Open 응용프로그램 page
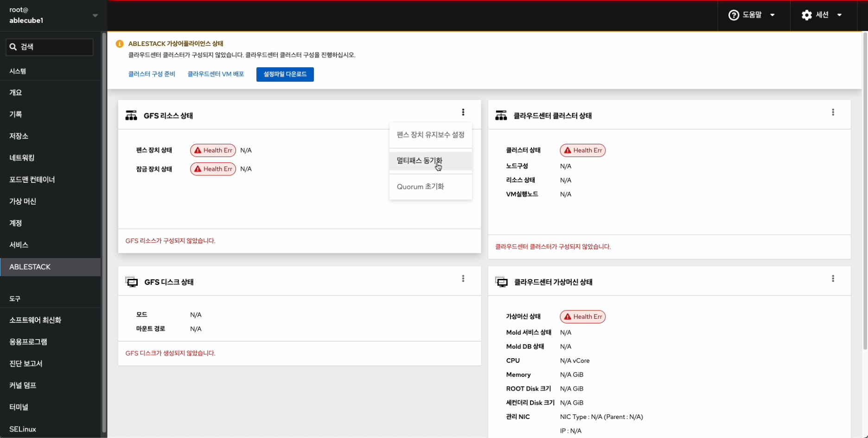The image size is (868, 438). (x=50, y=342)
